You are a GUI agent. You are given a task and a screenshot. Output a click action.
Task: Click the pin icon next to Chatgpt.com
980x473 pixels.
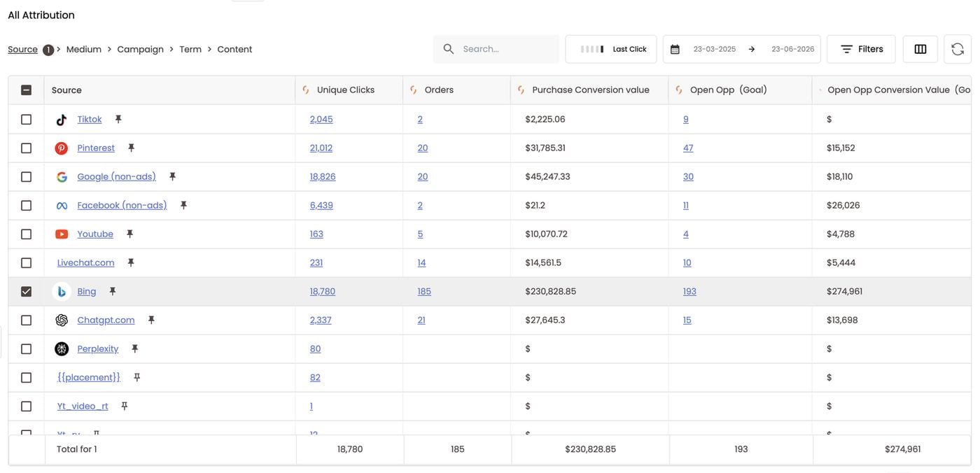tap(150, 320)
